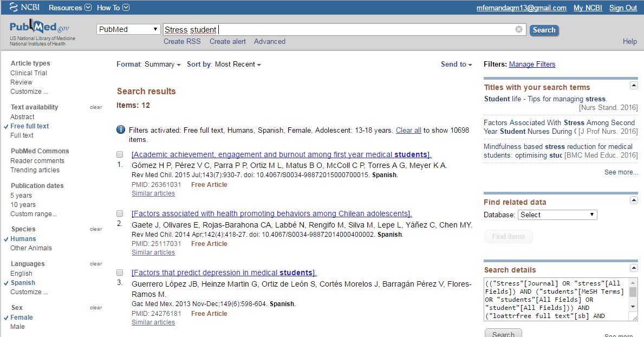Filter by Full text availability
The image size is (644, 337).
(x=22, y=135)
